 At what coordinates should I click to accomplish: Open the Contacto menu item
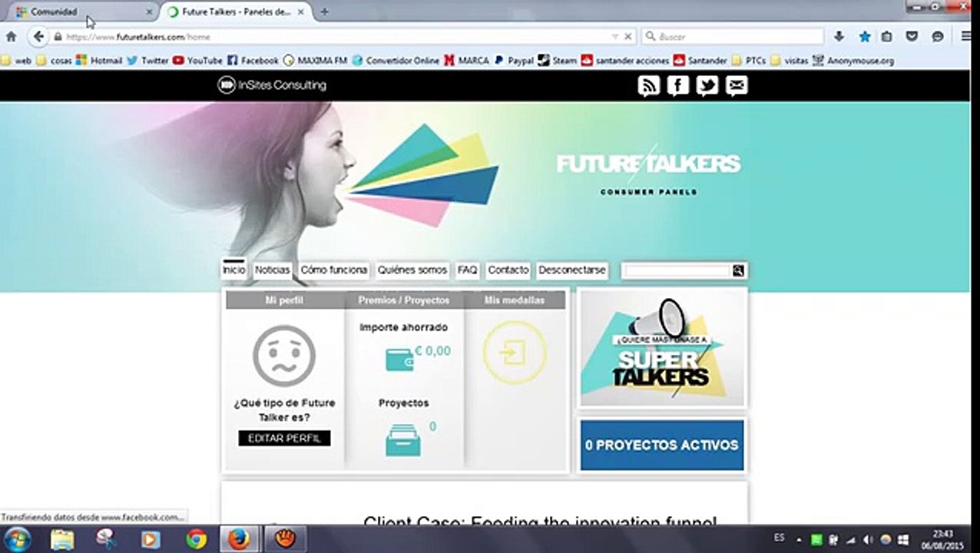click(508, 270)
